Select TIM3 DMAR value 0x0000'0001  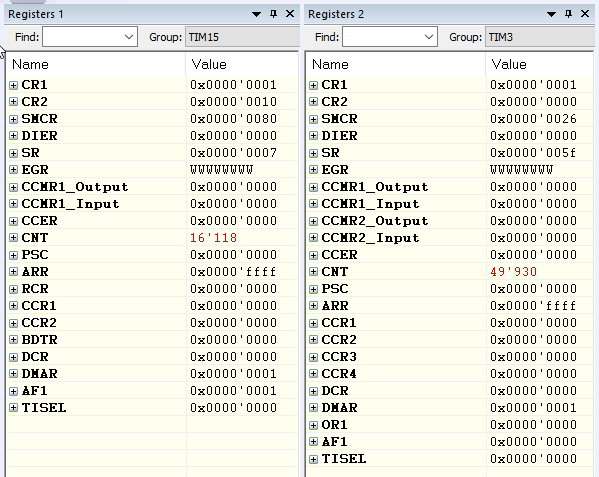pyautogui.click(x=533, y=407)
